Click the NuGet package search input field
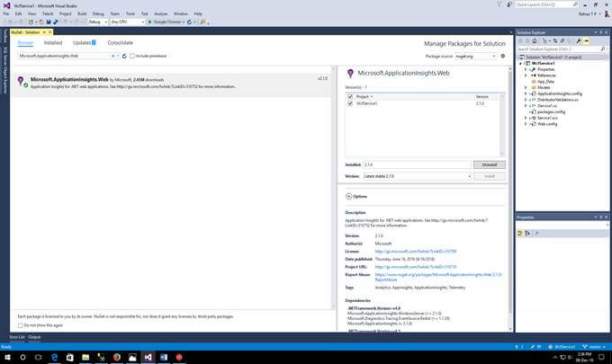The width and height of the screenshot is (612, 364). coord(65,56)
